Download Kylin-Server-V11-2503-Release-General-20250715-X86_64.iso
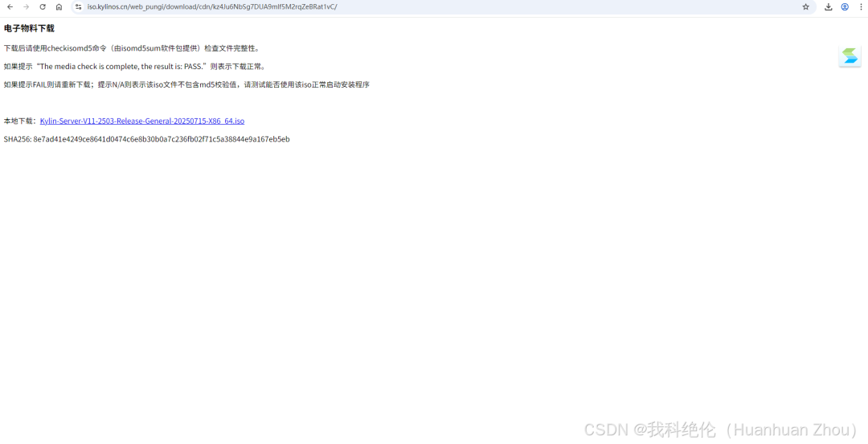 point(142,121)
